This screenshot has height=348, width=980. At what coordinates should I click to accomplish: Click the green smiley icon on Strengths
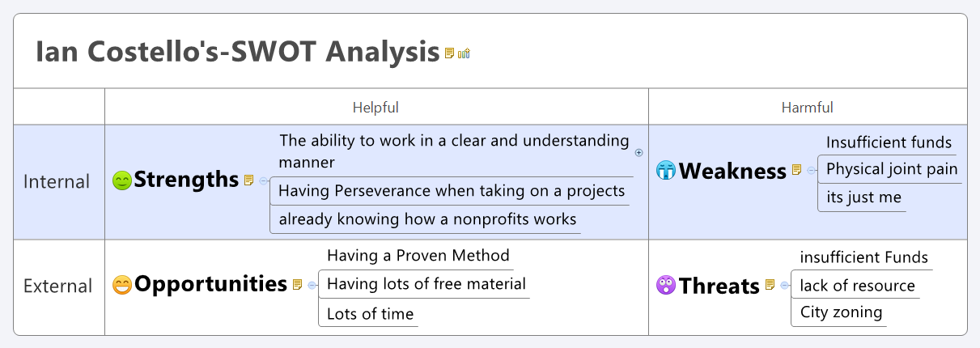tap(121, 180)
